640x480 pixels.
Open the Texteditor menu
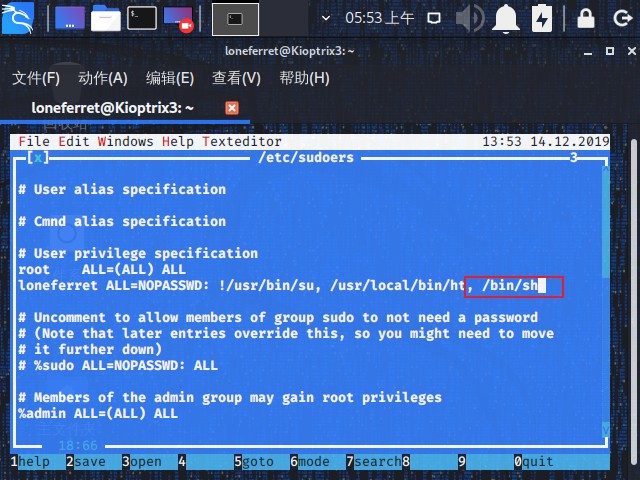click(x=242, y=142)
